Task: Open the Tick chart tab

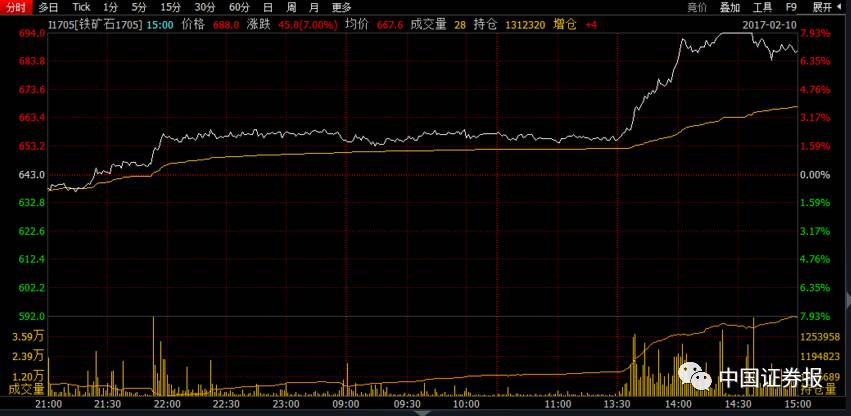Action: pyautogui.click(x=81, y=7)
